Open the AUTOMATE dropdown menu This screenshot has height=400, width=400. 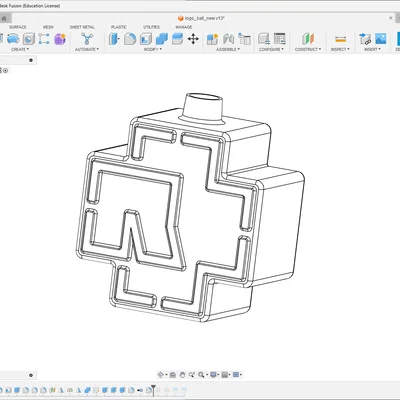click(87, 49)
